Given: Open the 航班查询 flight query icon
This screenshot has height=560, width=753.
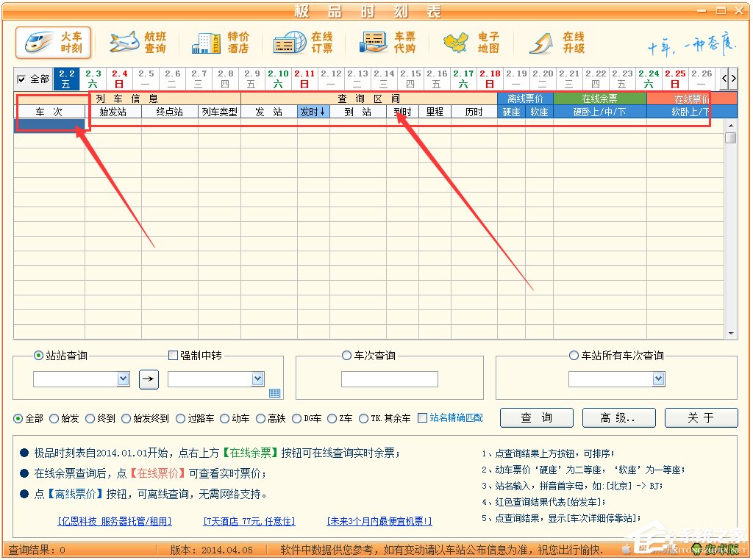Looking at the screenshot, I should point(138,42).
